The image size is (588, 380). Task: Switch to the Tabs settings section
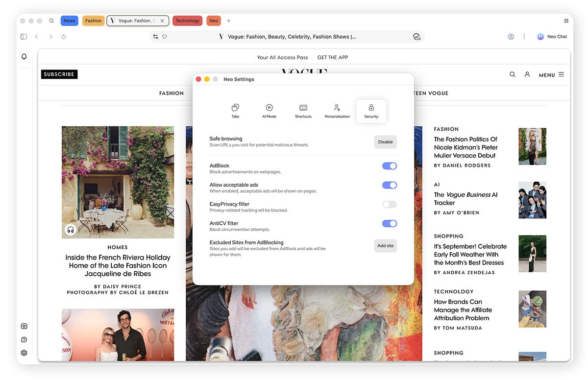tap(235, 111)
